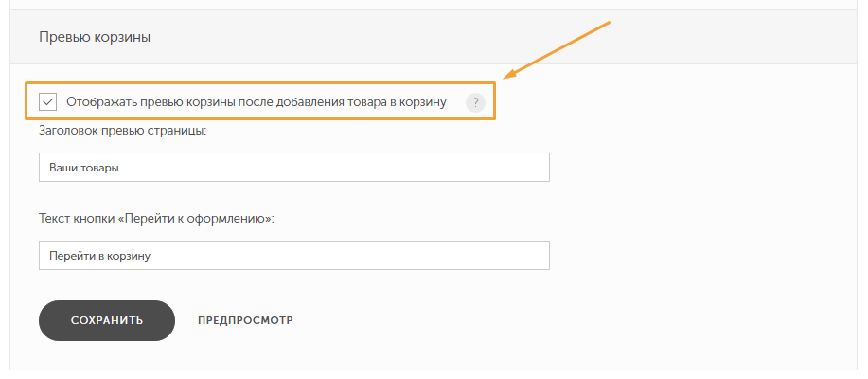Uncheck the cart preview display checkbox

pyautogui.click(x=48, y=102)
